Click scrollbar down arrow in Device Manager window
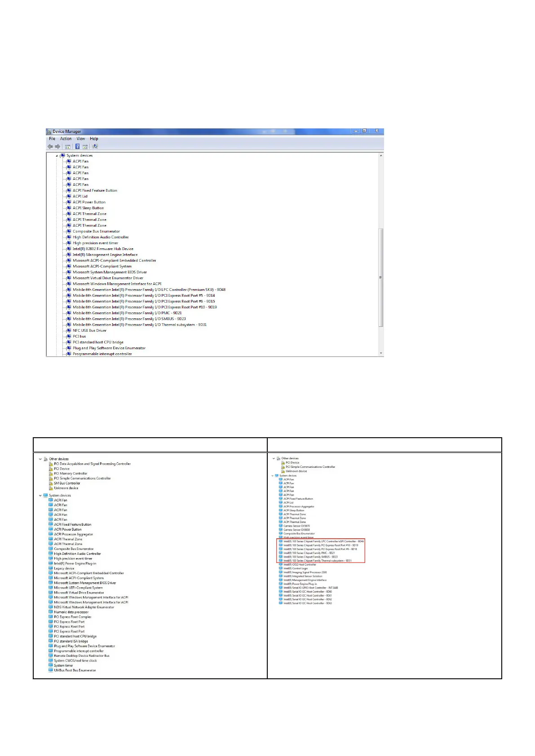This screenshot has height=756, width=535. (x=381, y=353)
